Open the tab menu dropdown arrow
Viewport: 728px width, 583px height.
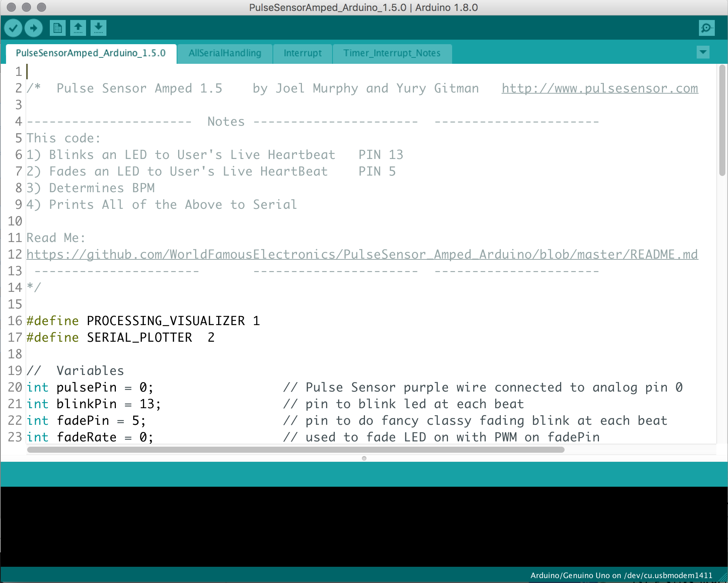[x=703, y=52]
